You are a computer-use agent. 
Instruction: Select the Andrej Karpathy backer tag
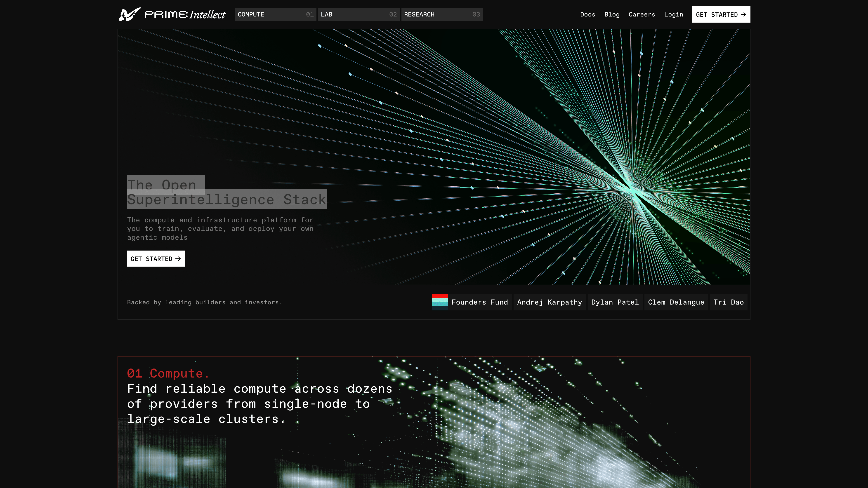[x=549, y=302]
